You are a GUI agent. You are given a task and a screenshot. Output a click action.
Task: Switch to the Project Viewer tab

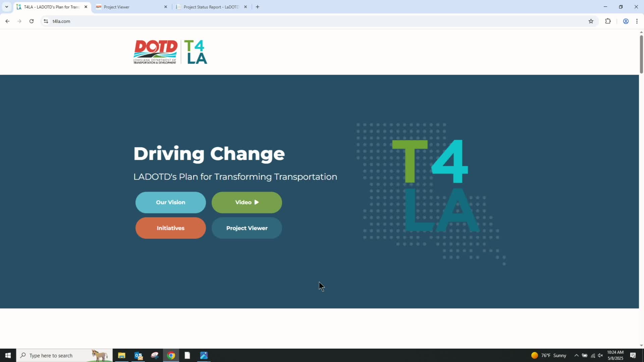pos(131,7)
